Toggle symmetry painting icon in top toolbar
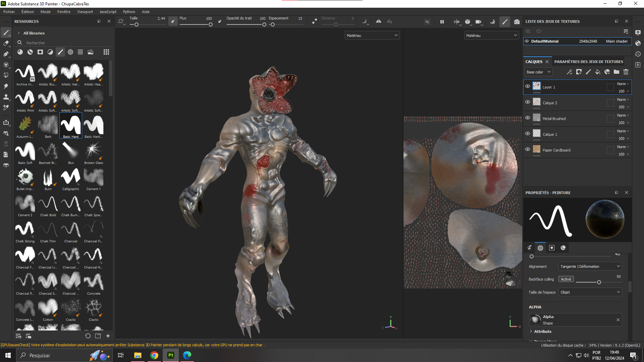This screenshot has height=362, width=644. [x=378, y=21]
